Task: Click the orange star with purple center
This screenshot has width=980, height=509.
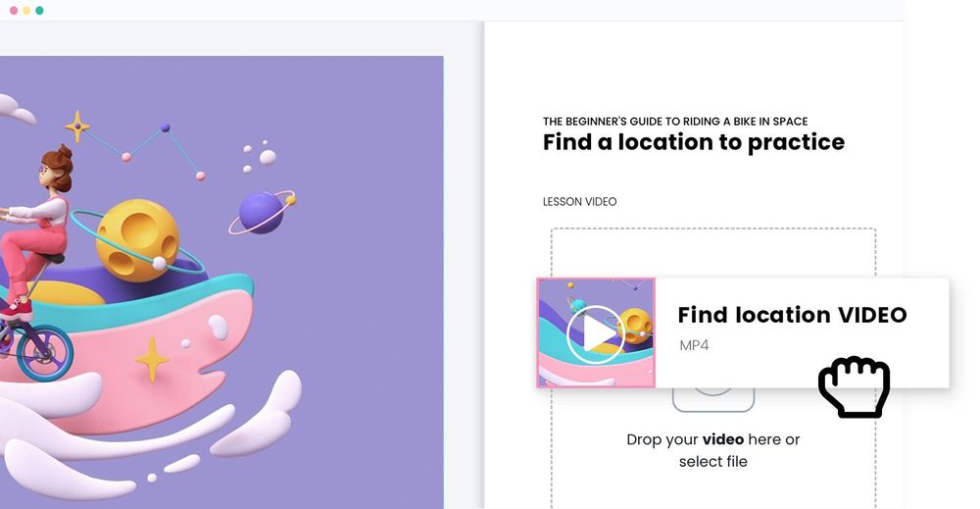Action: (77, 127)
